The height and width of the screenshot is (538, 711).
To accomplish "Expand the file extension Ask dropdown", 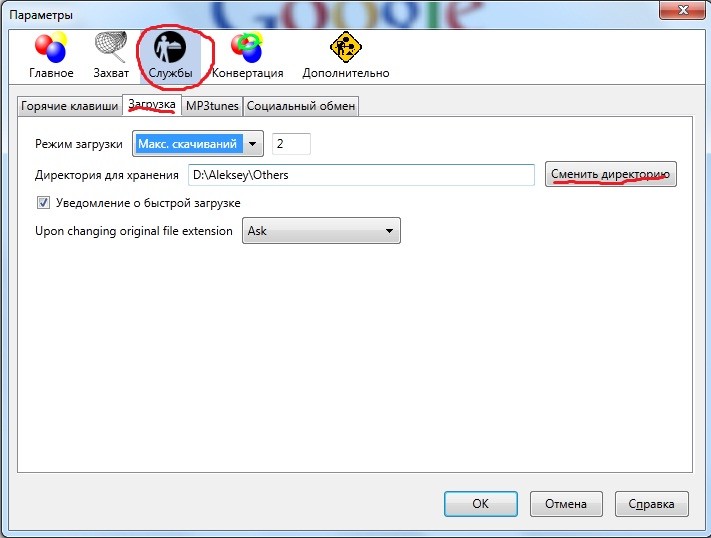I will 321,230.
